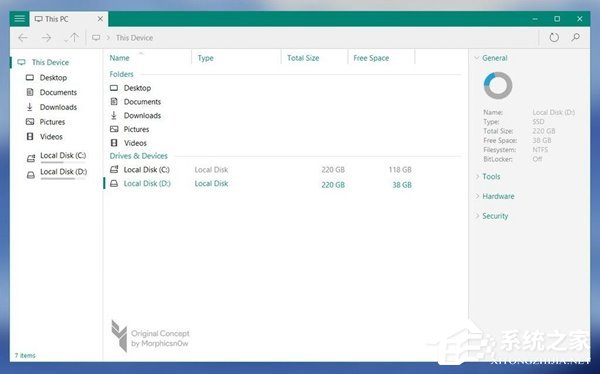Collapse the Drives & Devices group header
This screenshot has height=374, width=600.
click(139, 156)
